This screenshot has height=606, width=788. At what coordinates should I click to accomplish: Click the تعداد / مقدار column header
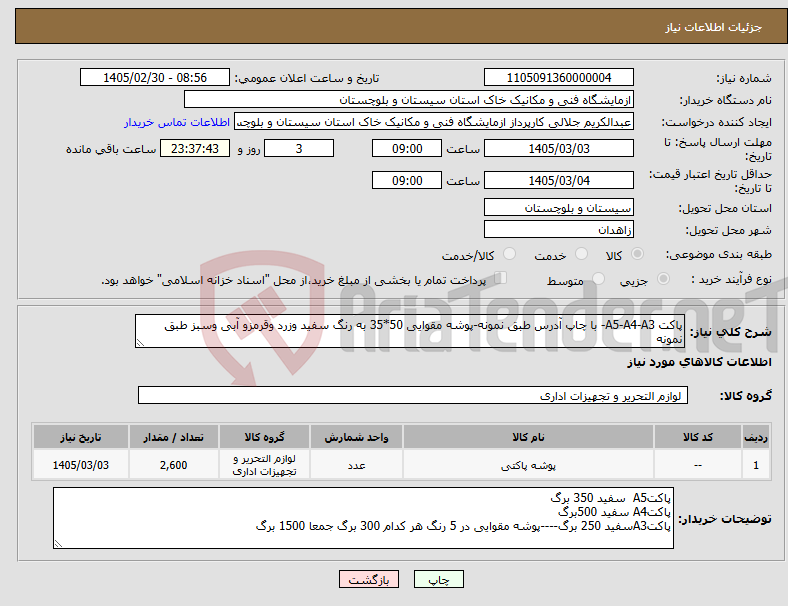point(173,437)
